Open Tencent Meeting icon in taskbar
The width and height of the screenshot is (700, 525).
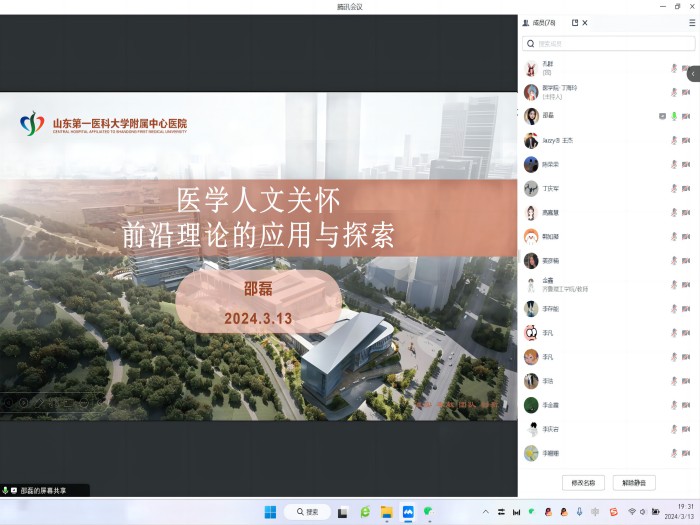[407, 512]
